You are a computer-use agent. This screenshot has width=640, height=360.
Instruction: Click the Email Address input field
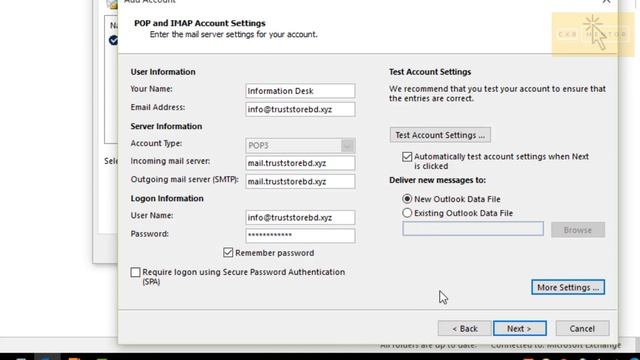click(x=300, y=109)
